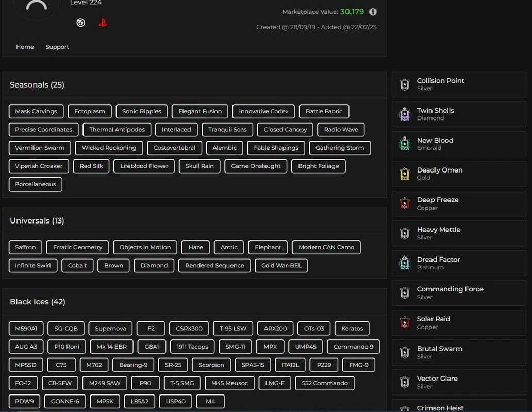Click the Saffron universal skin tag
532x412 pixels.
pos(25,247)
